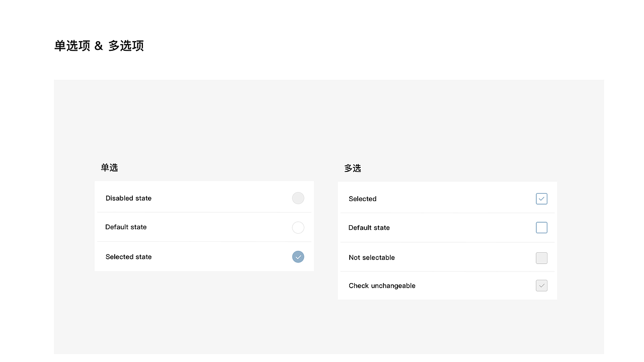644x362 pixels.
Task: Click the disabled radio button circle
Action: click(x=298, y=198)
